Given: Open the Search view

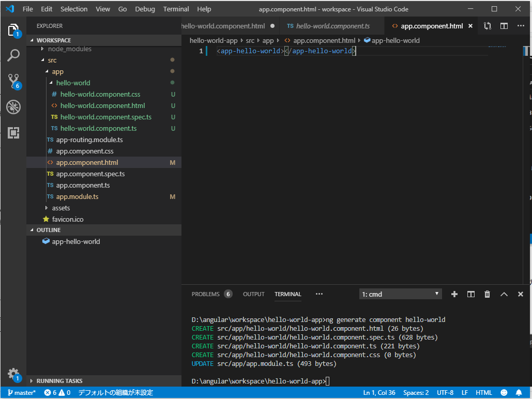Looking at the screenshot, I should click(x=13, y=54).
